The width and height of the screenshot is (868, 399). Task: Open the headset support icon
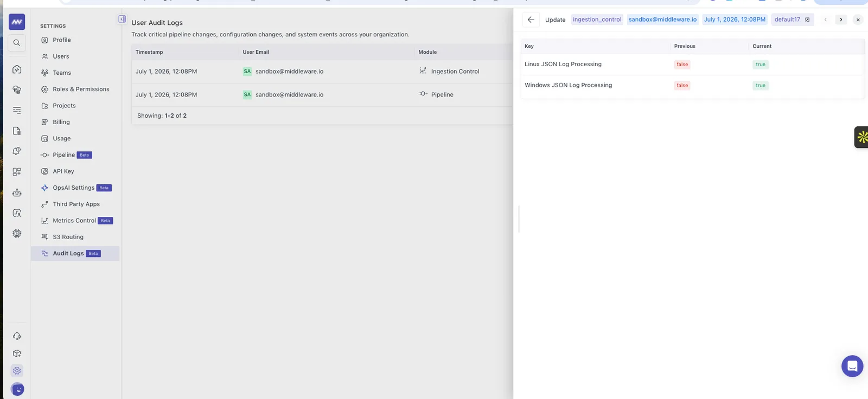pos(17,336)
